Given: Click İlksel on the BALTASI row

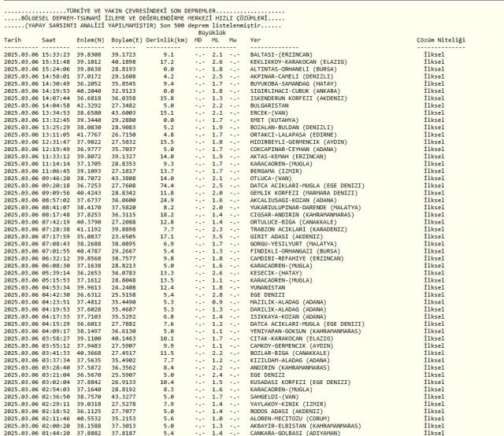Looking at the screenshot, I should click(434, 54).
